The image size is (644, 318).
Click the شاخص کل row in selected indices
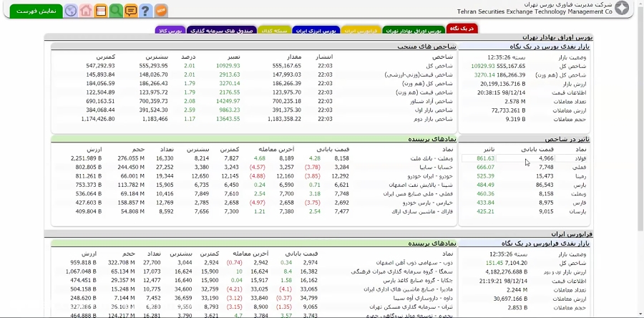[253, 66]
